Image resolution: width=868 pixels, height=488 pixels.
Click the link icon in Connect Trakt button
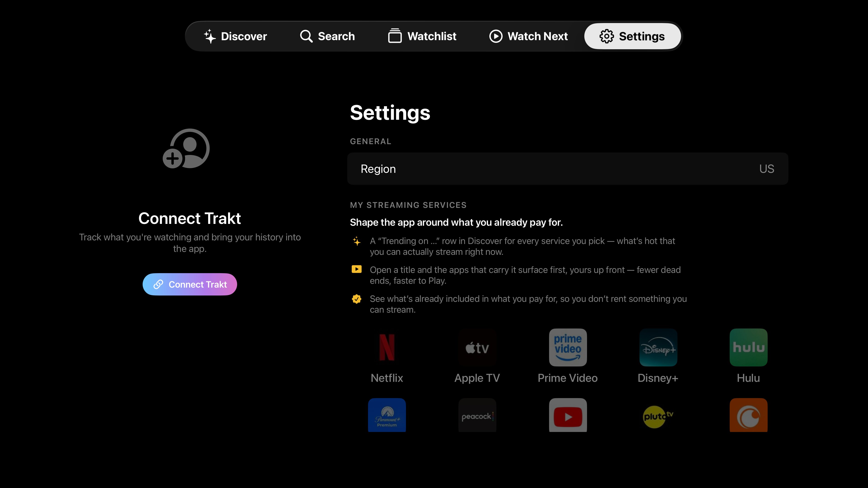tap(158, 284)
